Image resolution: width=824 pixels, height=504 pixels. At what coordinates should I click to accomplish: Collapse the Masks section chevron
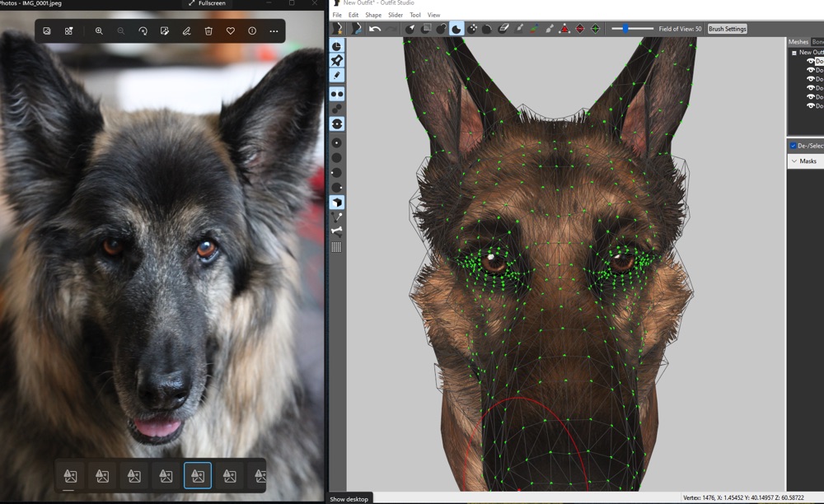point(794,161)
